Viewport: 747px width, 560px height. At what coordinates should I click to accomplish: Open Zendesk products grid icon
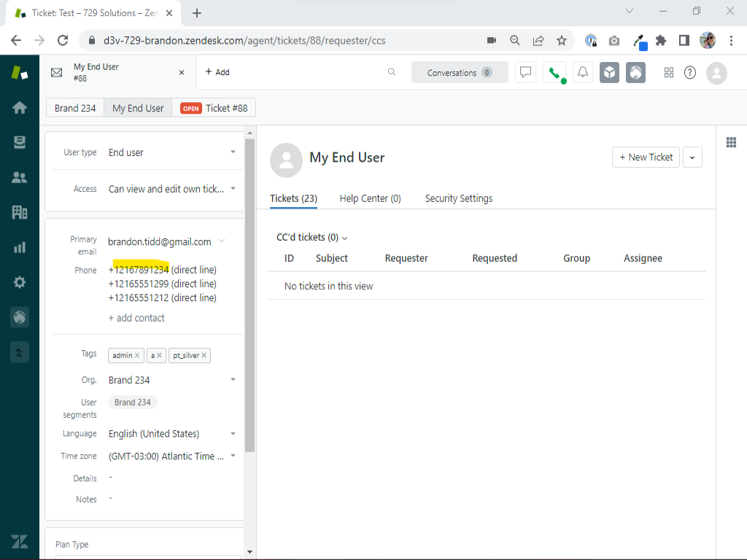pos(668,73)
